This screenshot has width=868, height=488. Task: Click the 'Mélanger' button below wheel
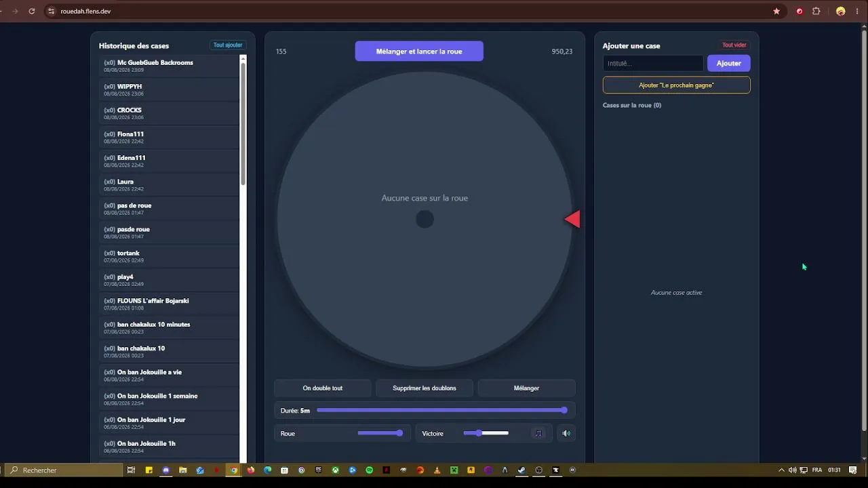click(x=526, y=388)
